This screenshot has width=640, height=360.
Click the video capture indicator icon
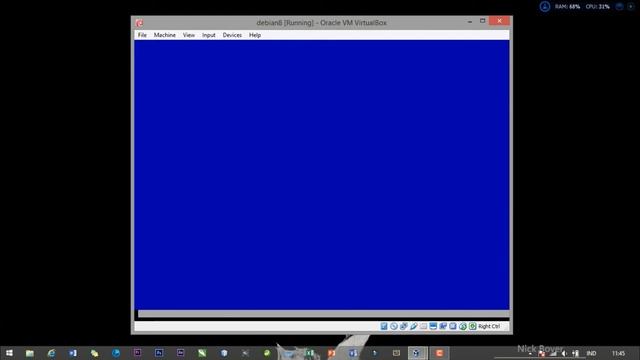click(443, 326)
